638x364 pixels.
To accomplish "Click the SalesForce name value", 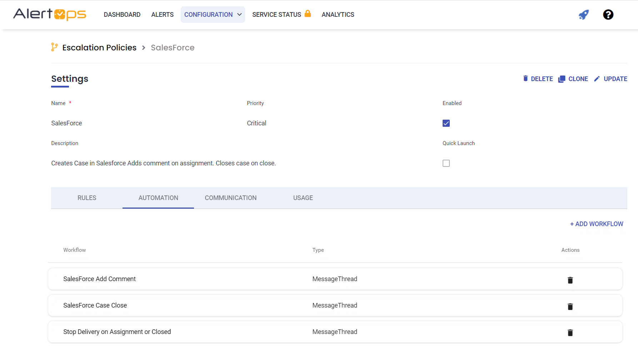I will click(x=66, y=123).
